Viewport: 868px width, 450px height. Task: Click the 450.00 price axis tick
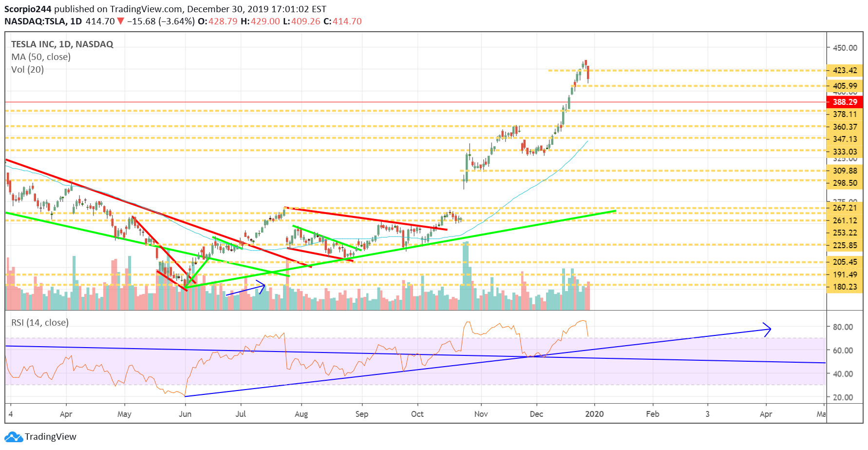click(845, 48)
